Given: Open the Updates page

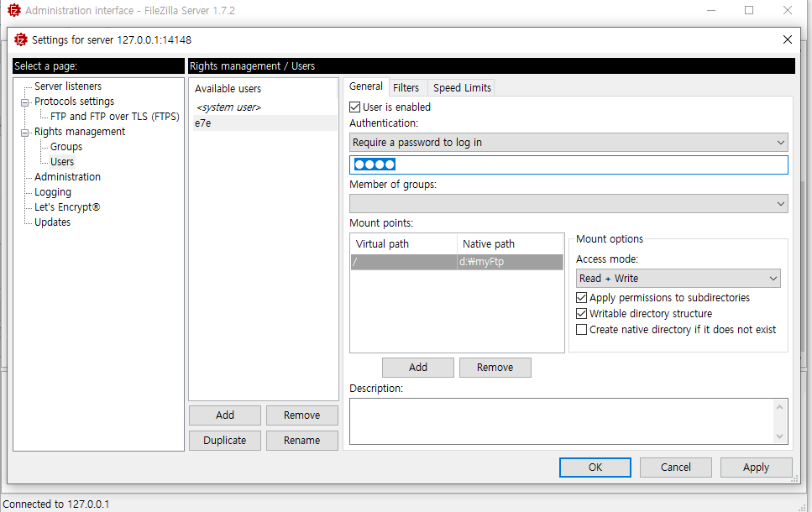Looking at the screenshot, I should (52, 222).
